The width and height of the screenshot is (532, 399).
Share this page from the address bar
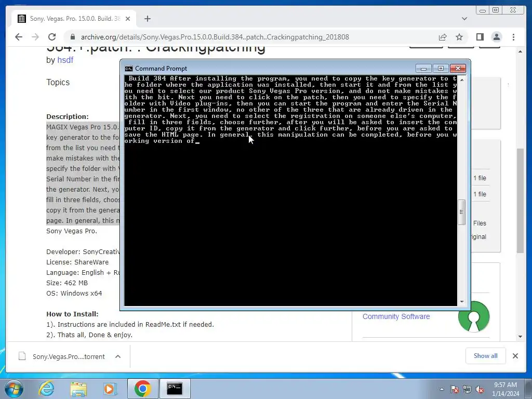[443, 37]
